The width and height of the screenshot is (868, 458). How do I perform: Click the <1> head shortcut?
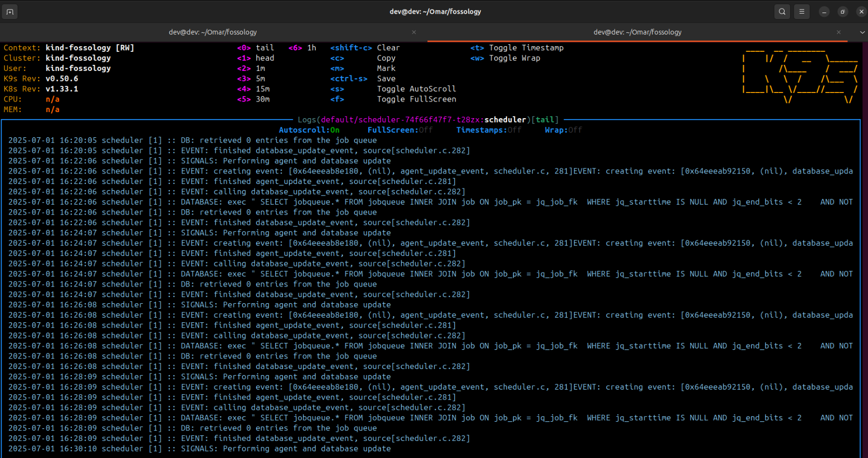[x=256, y=58]
